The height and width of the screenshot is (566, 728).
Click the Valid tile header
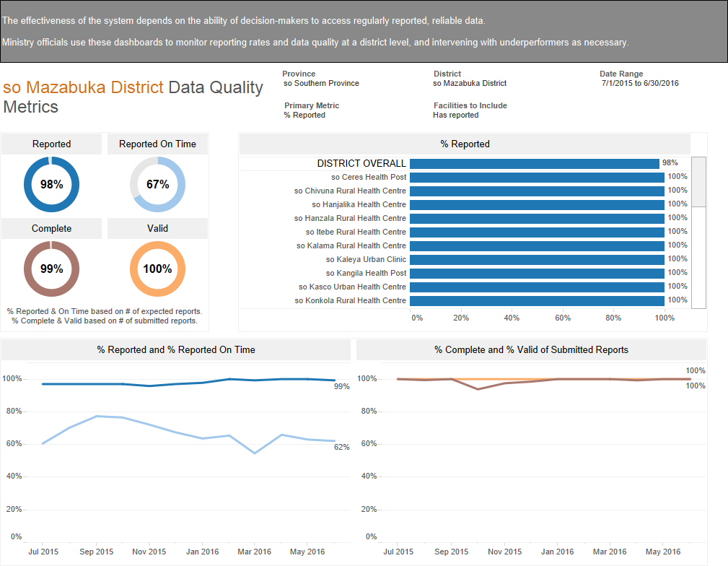157,229
